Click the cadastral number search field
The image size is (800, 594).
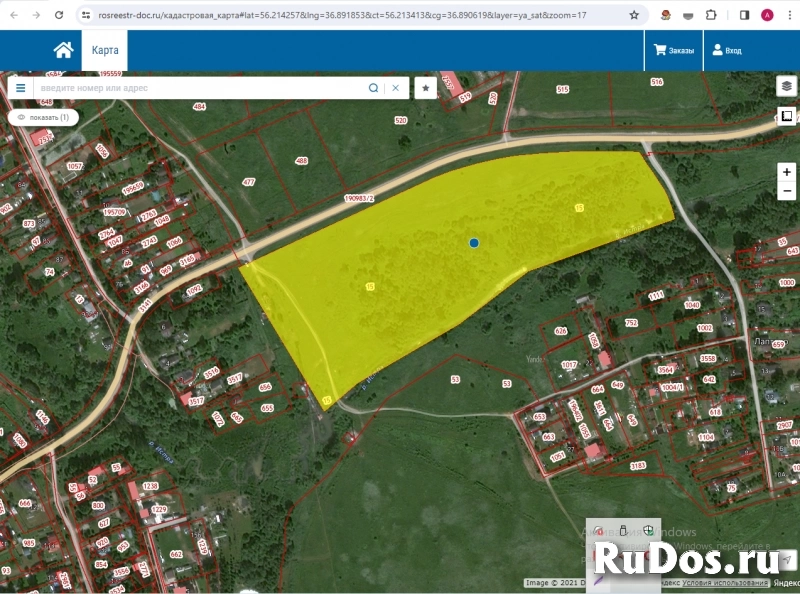(x=200, y=88)
